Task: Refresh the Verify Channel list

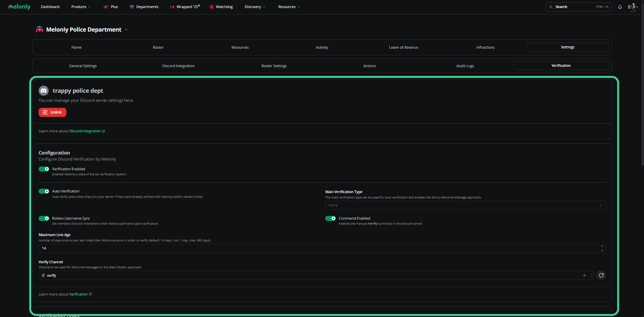Action: point(601,275)
